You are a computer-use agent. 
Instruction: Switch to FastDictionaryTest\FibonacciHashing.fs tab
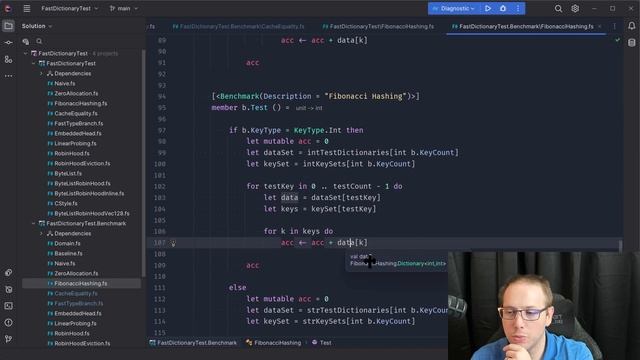378,26
